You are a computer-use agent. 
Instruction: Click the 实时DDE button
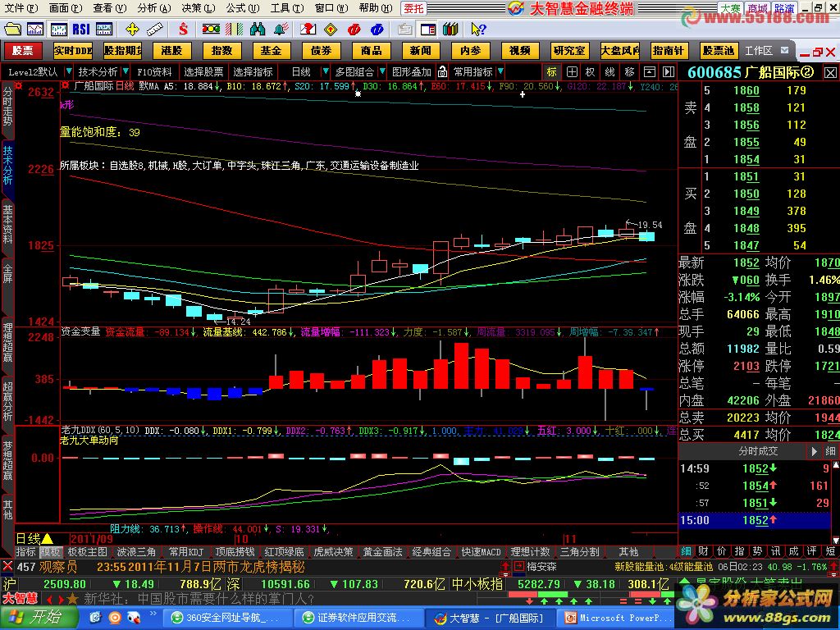pyautogui.click(x=72, y=51)
